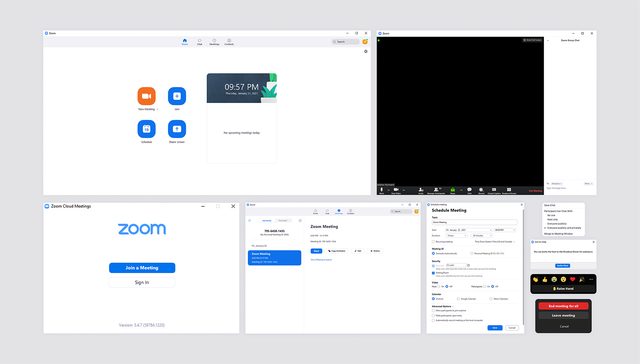Open the 30 minutes duration dropdown
Screen dimensions: 640x364
[482, 236]
